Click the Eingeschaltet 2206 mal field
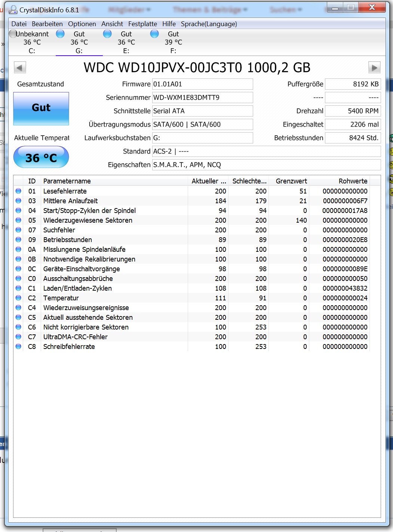393x532 pixels. (353, 124)
